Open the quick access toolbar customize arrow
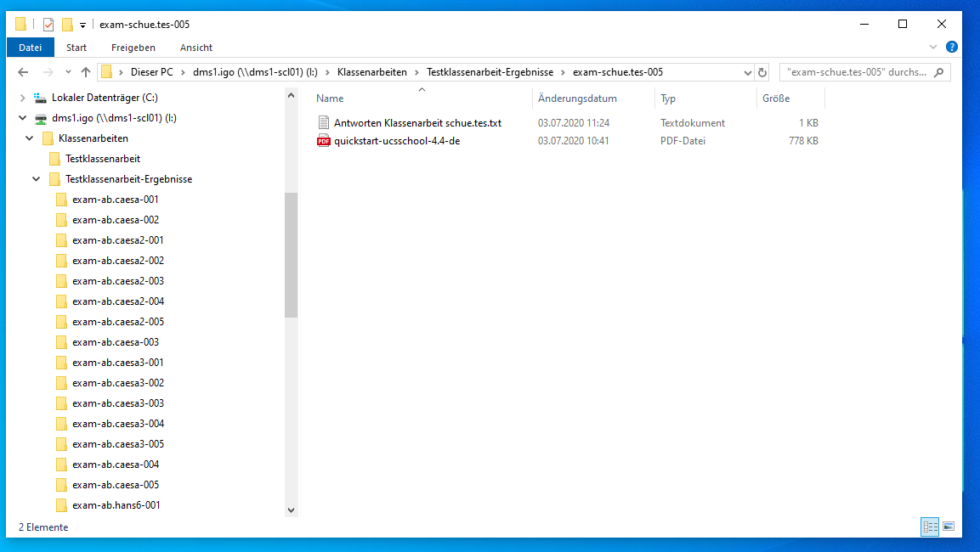Screen dimensions: 980x552 pos(82,25)
